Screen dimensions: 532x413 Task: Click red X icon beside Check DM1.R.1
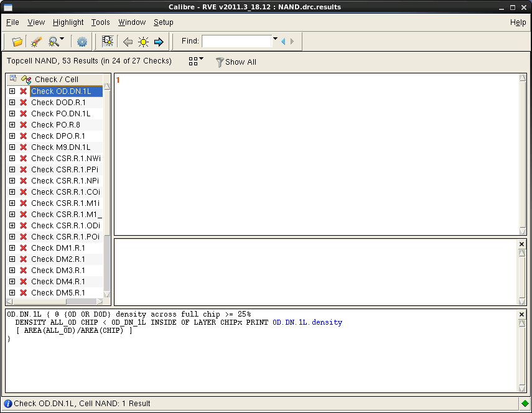23,248
